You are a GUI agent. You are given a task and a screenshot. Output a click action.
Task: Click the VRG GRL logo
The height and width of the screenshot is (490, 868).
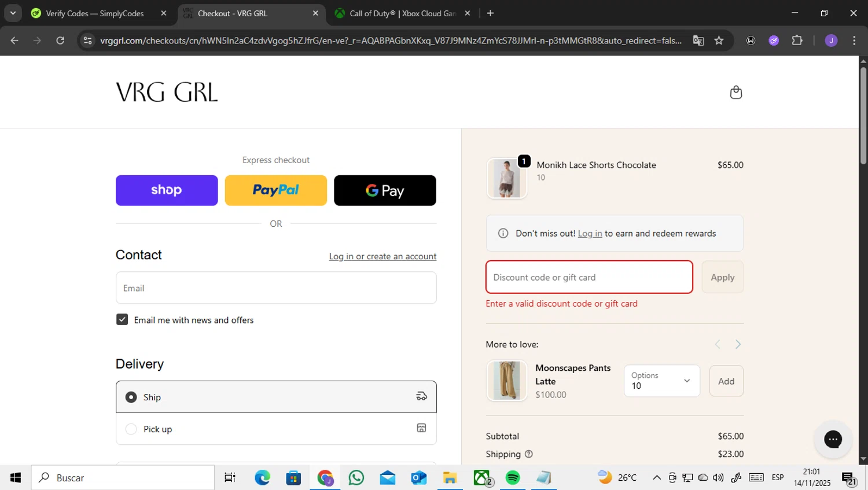167,93
